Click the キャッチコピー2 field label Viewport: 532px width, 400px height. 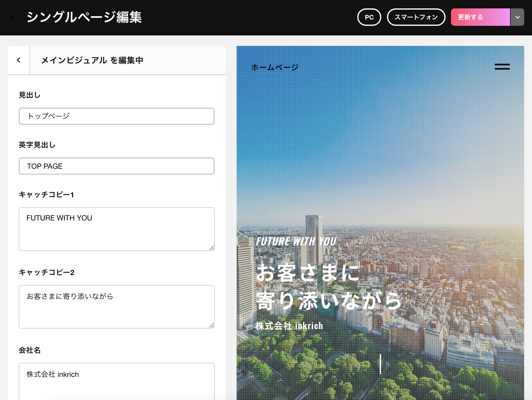[47, 272]
